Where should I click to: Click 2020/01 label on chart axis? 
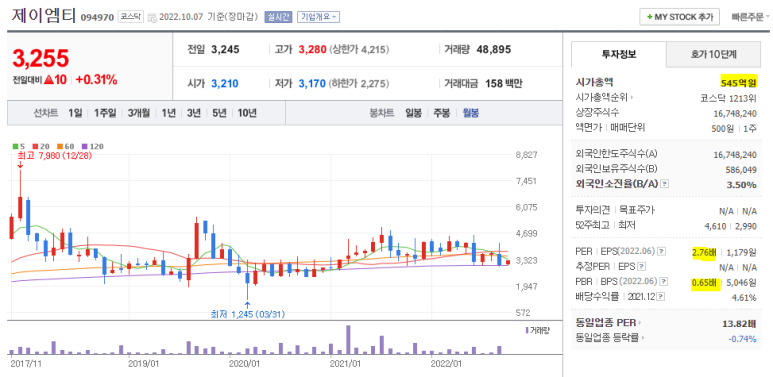click(x=245, y=364)
